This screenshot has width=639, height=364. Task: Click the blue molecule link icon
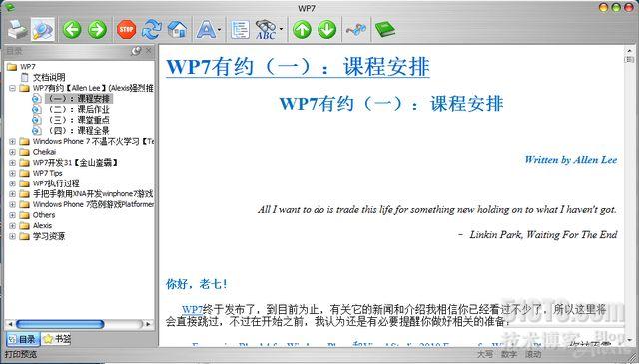[x=356, y=30]
